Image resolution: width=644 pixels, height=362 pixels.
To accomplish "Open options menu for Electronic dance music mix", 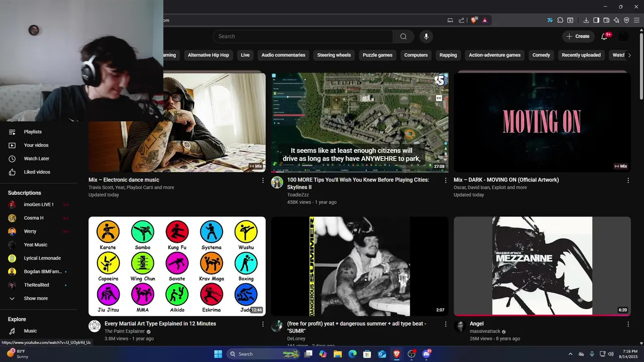I will click(x=263, y=180).
